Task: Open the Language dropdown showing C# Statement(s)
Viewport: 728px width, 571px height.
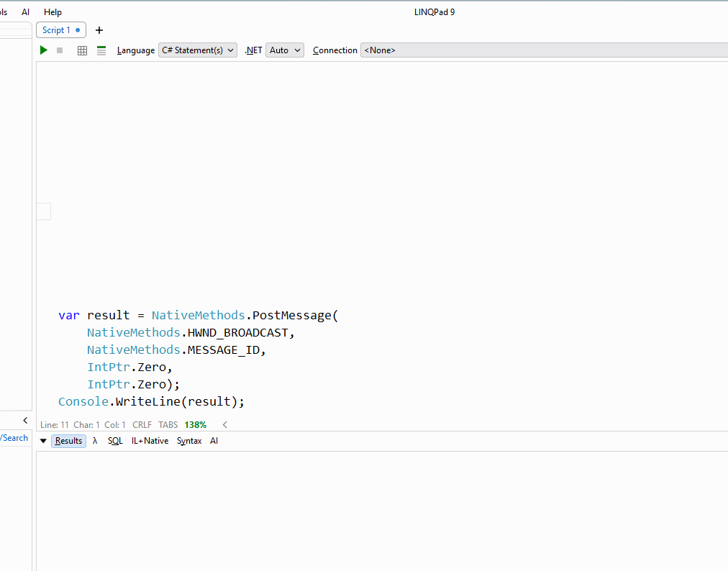Action: pos(197,50)
